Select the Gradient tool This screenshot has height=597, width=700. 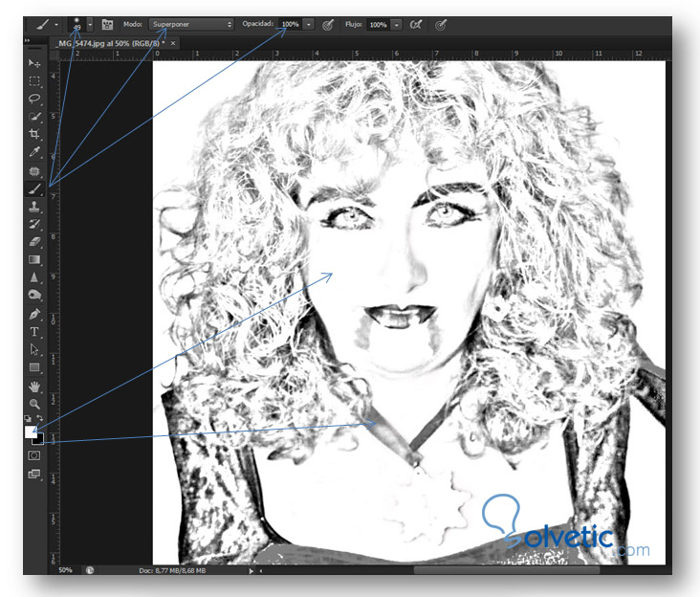click(34, 260)
